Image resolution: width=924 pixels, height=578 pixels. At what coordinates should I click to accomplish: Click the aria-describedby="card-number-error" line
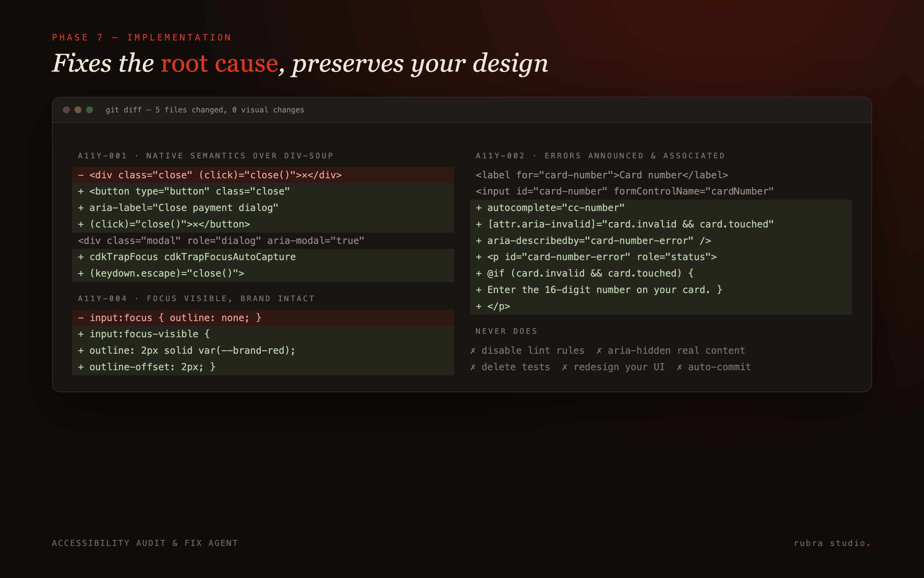(661, 241)
